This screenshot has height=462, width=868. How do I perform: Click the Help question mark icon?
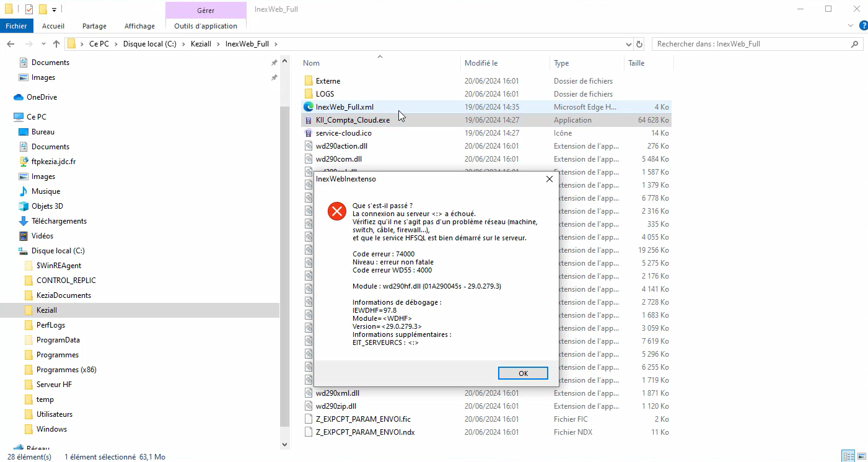[863, 25]
